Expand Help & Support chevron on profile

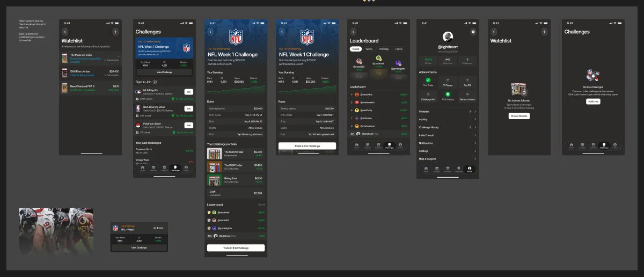pos(475,159)
